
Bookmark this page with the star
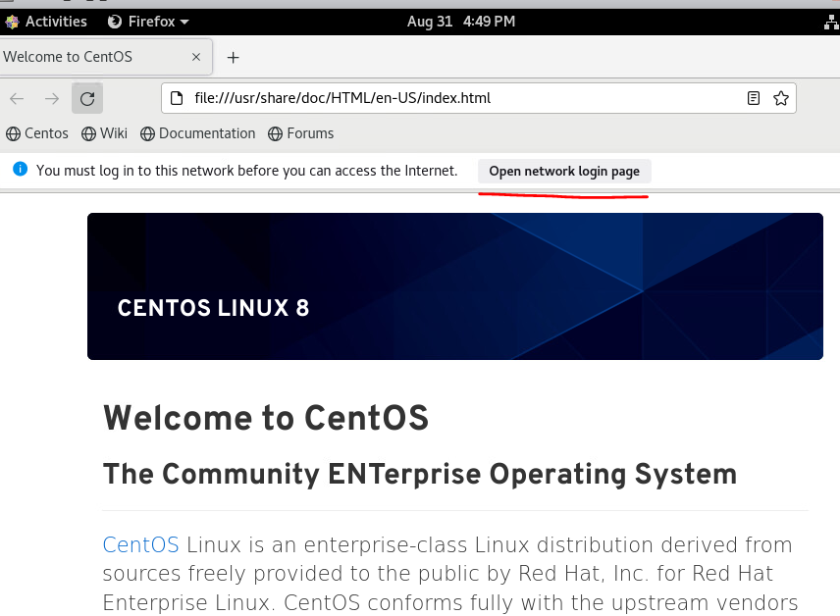pyautogui.click(x=781, y=98)
